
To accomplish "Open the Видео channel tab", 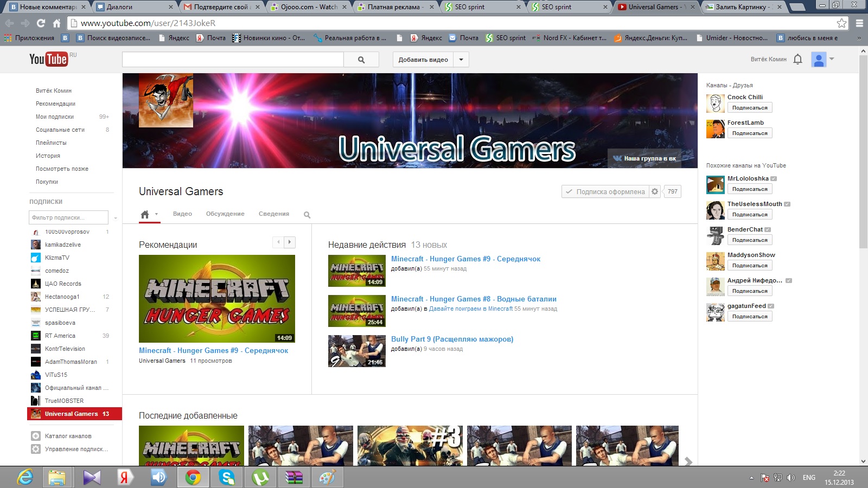I will point(182,214).
